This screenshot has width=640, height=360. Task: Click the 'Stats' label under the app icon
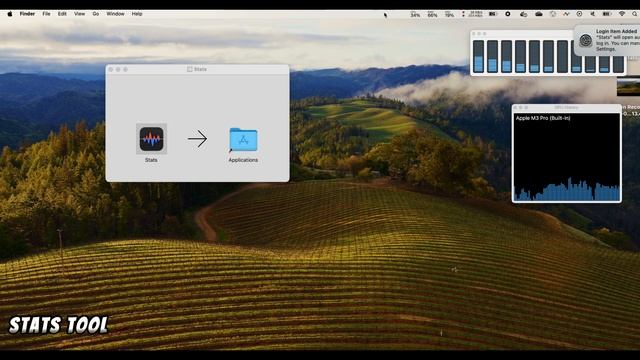[151, 160]
